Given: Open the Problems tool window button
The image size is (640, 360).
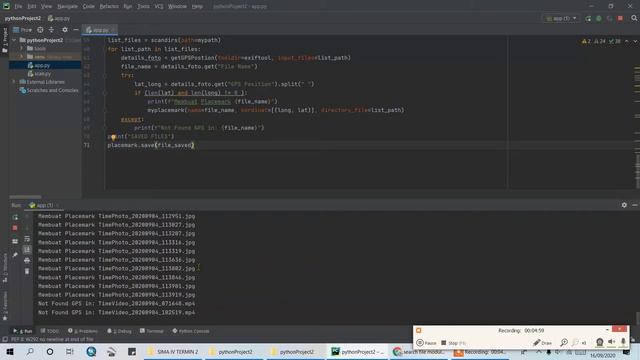Looking at the screenshot, I should tap(83, 331).
